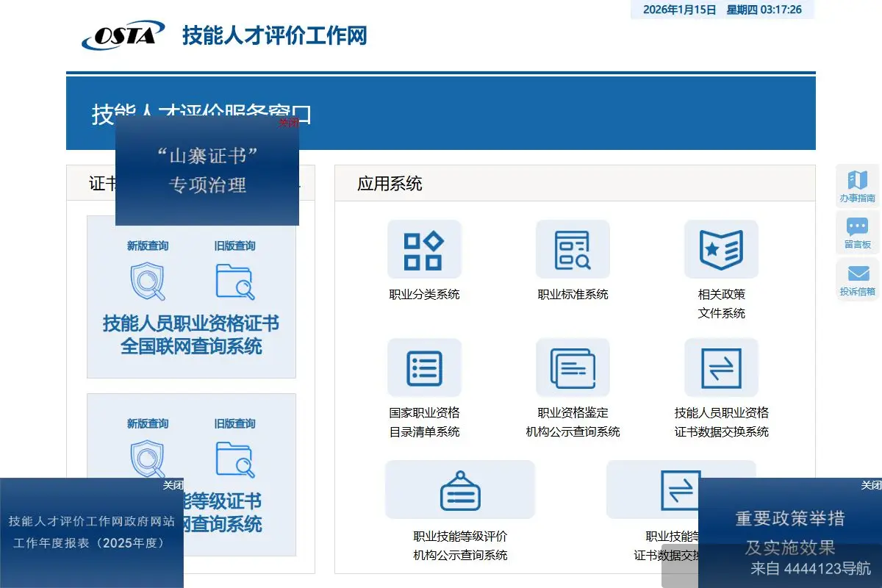Select the 相关政策文件系统 icon
882x588 pixels.
click(721, 249)
